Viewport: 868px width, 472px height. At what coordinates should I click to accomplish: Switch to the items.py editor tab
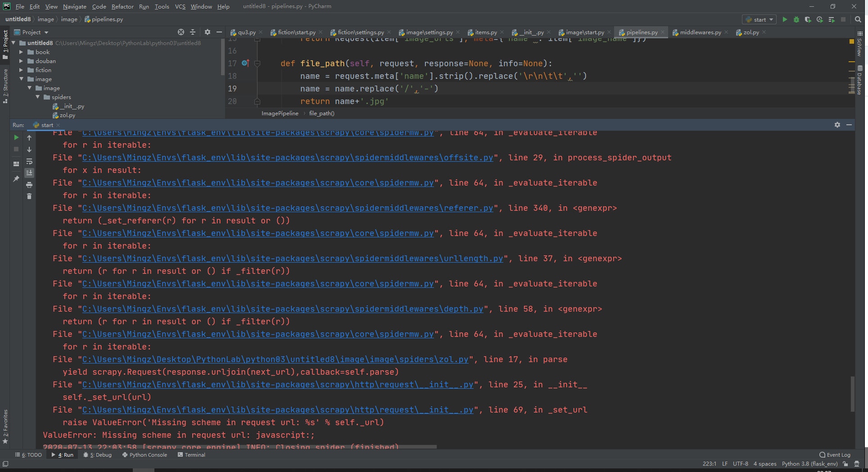tap(486, 32)
